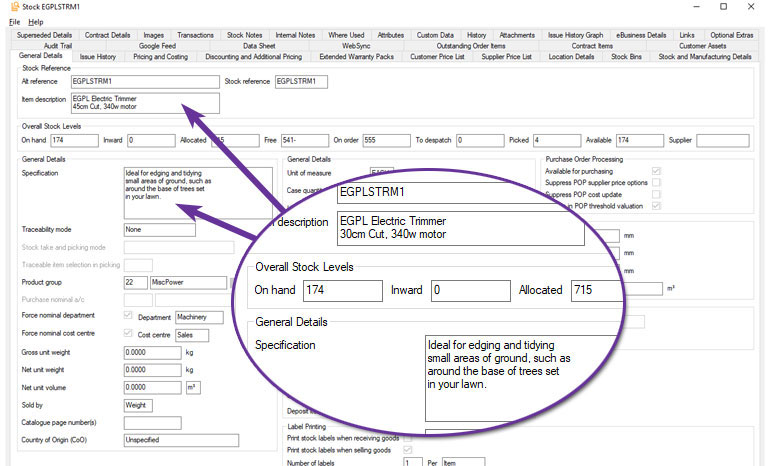Open the Transactions tab
This screenshot has height=466, width=770.
pyautogui.click(x=195, y=35)
